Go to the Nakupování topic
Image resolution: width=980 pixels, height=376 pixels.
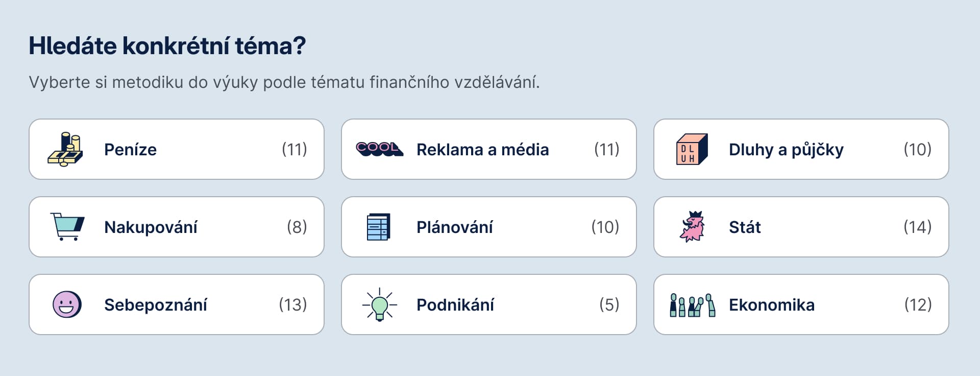coord(151,227)
